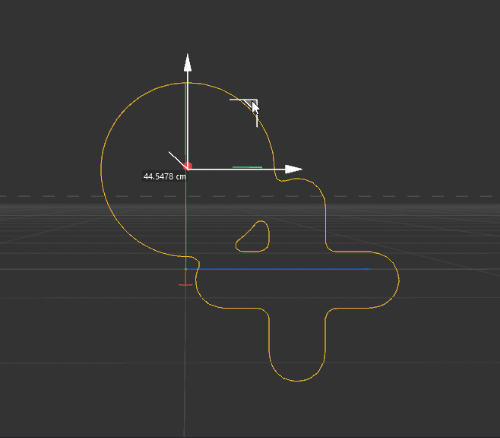Click the red T-shaped marker below the axis
The height and width of the screenshot is (438, 500).
pyautogui.click(x=186, y=279)
